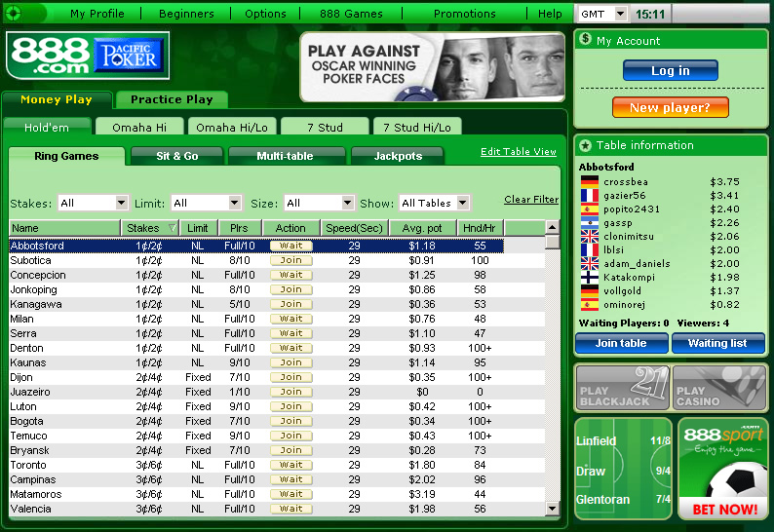This screenshot has width=774, height=532.
Task: Select the Money Play tab
Action: point(57,99)
